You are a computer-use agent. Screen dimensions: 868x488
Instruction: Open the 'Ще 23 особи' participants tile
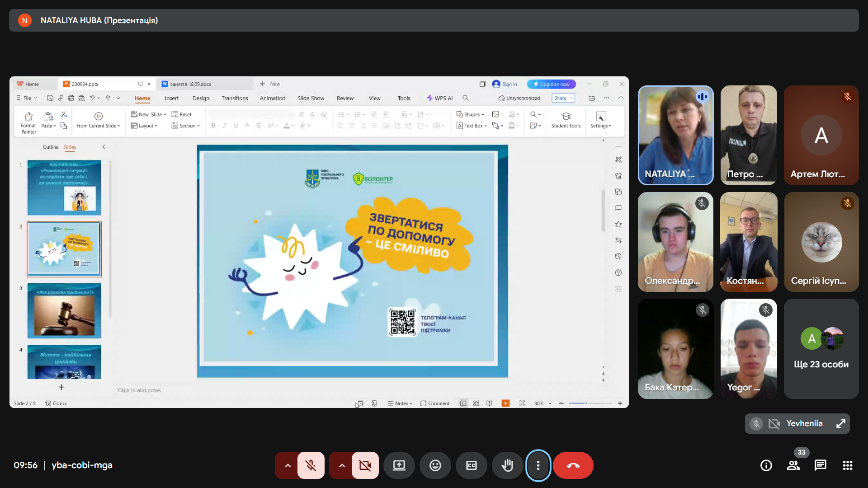[x=821, y=348]
